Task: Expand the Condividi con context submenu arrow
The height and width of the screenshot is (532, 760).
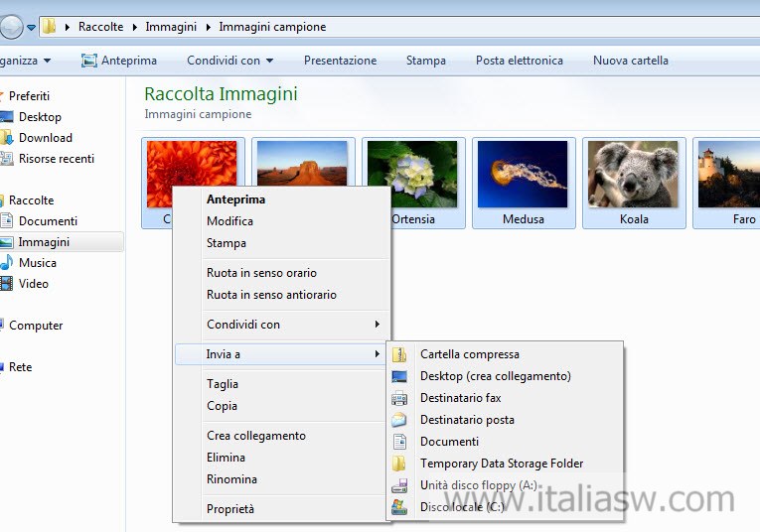Action: coord(377,325)
